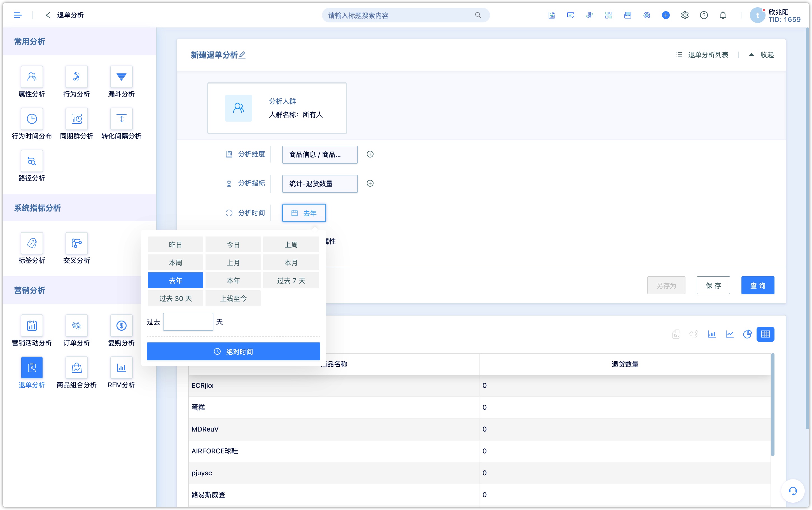Open customer service headset icon
Image resolution: width=812 pixels, height=510 pixels.
click(x=793, y=491)
